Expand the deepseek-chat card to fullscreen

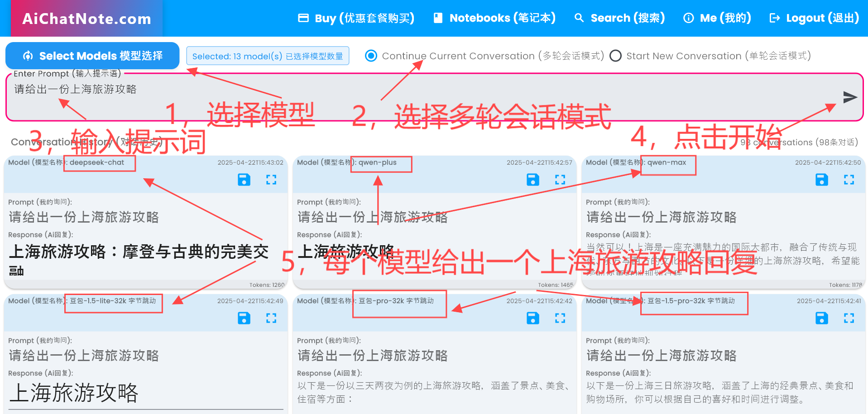coord(272,180)
